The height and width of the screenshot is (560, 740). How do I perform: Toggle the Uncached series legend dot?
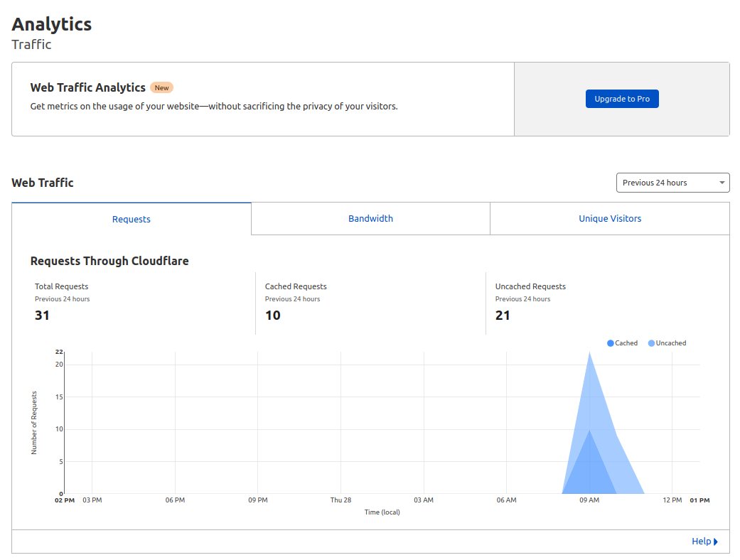[x=652, y=343]
